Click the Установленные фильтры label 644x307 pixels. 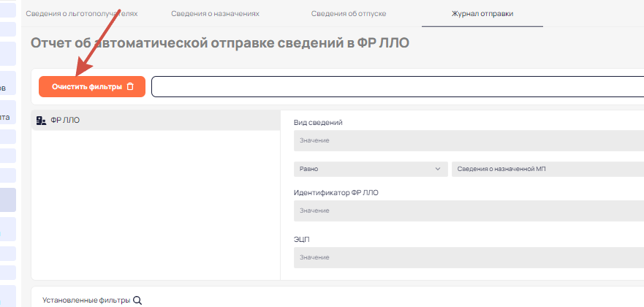pos(86,300)
